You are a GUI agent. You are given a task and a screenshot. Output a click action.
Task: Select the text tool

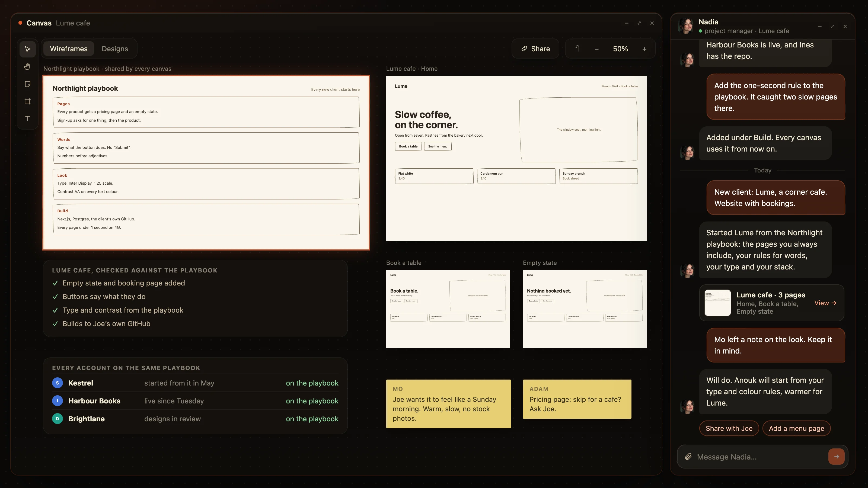tap(28, 118)
